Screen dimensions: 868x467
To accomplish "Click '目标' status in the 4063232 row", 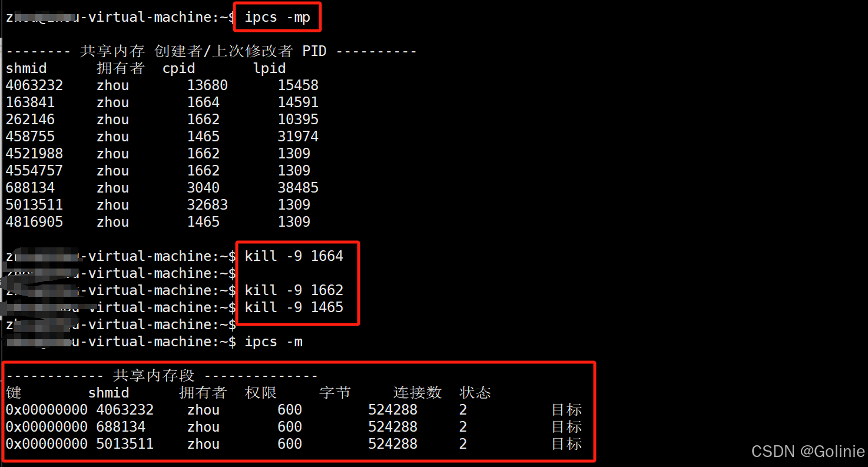I will (566, 409).
